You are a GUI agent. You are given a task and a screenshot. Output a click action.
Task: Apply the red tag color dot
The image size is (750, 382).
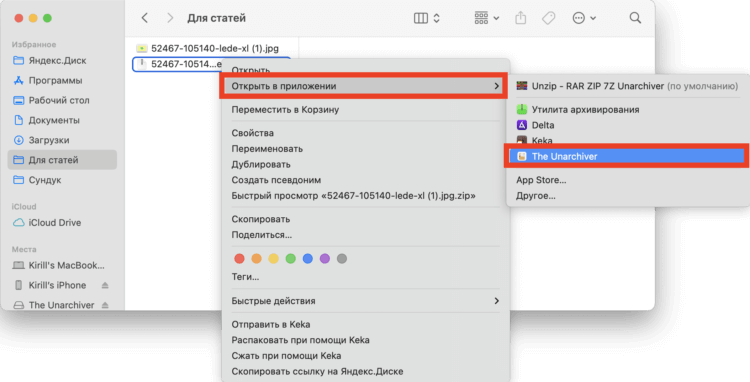coord(239,259)
